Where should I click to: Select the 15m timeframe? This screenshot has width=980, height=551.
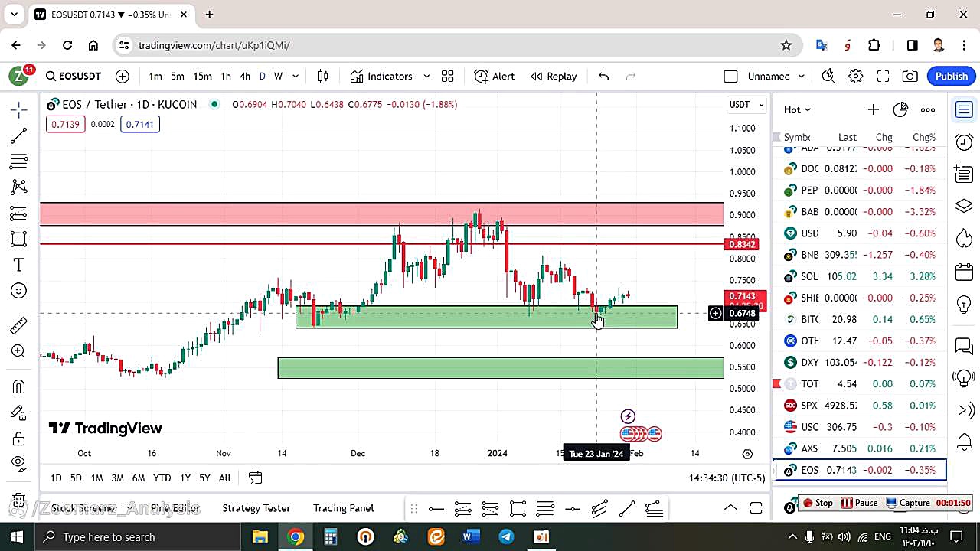point(202,76)
